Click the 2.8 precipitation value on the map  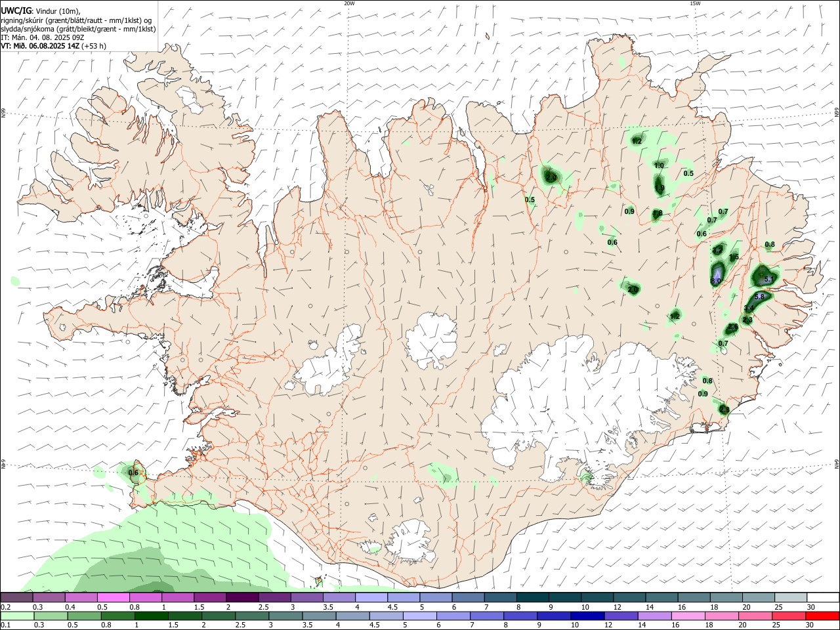tap(724, 409)
